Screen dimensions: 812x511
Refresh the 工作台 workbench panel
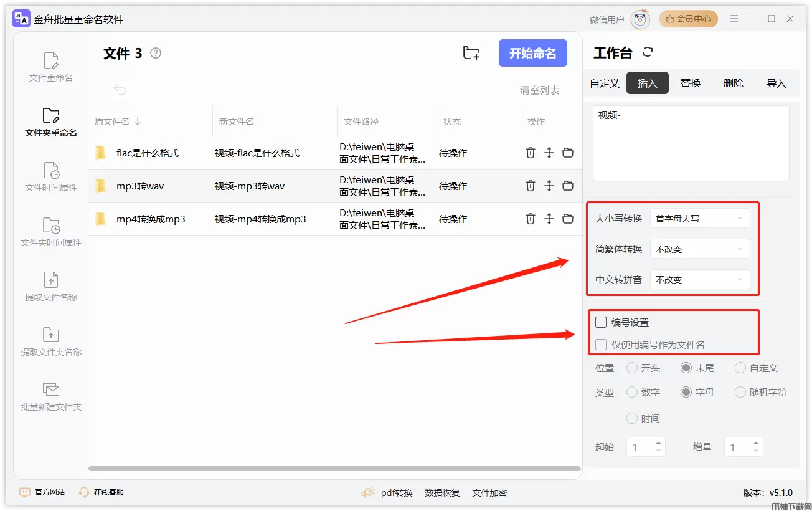pyautogui.click(x=648, y=52)
